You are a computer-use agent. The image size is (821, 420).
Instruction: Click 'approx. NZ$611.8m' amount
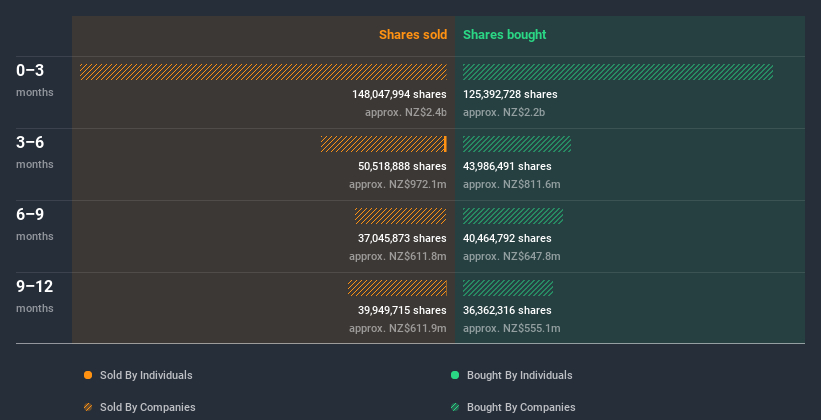(x=398, y=256)
